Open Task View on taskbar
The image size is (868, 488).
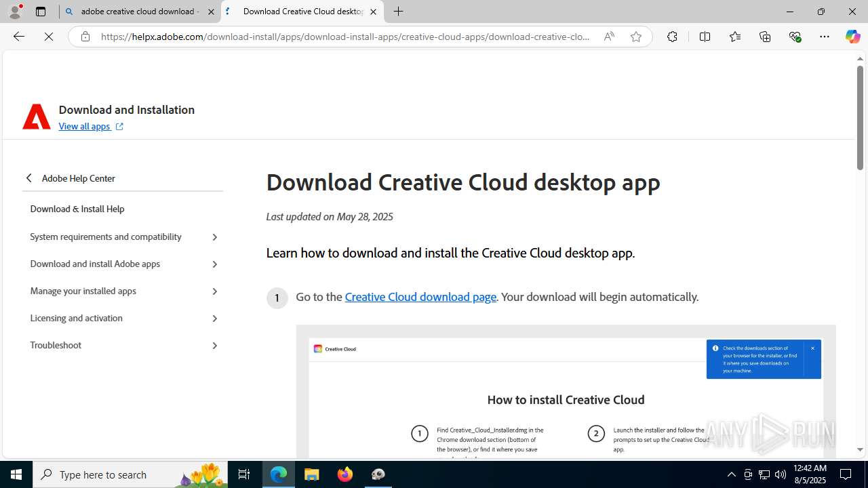coord(244,474)
